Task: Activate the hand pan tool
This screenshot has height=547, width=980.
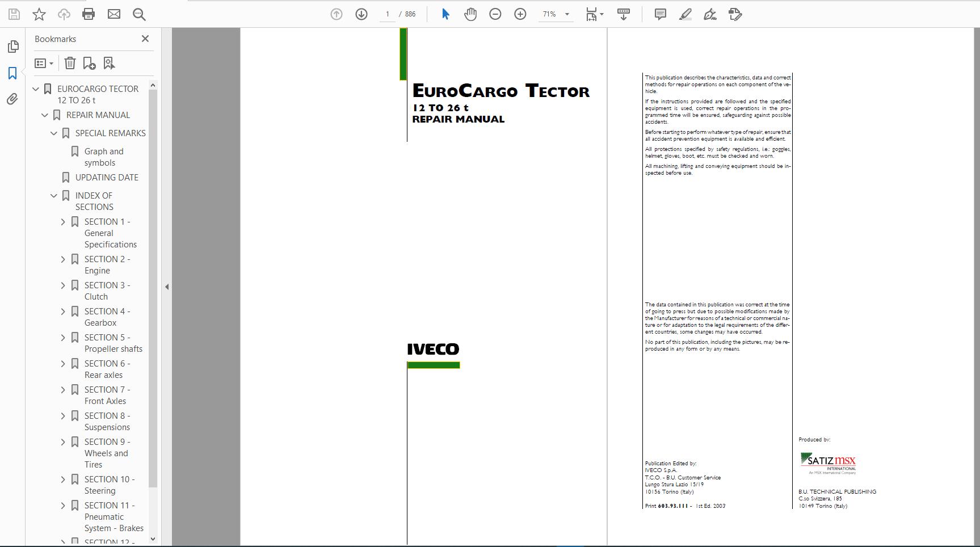Action: coord(470,14)
